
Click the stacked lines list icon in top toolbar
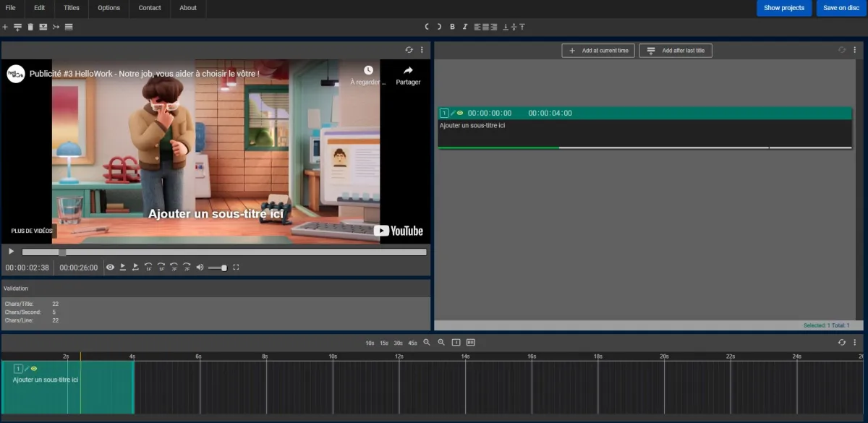pyautogui.click(x=69, y=27)
